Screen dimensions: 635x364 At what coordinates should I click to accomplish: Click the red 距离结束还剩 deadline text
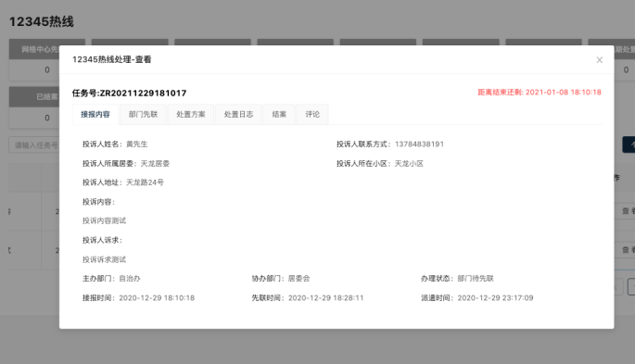pyautogui.click(x=540, y=93)
